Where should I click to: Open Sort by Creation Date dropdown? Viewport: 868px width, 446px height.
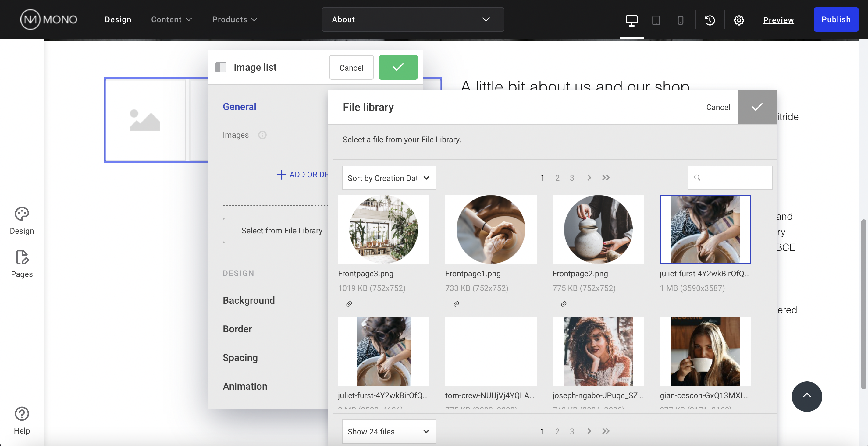point(389,178)
